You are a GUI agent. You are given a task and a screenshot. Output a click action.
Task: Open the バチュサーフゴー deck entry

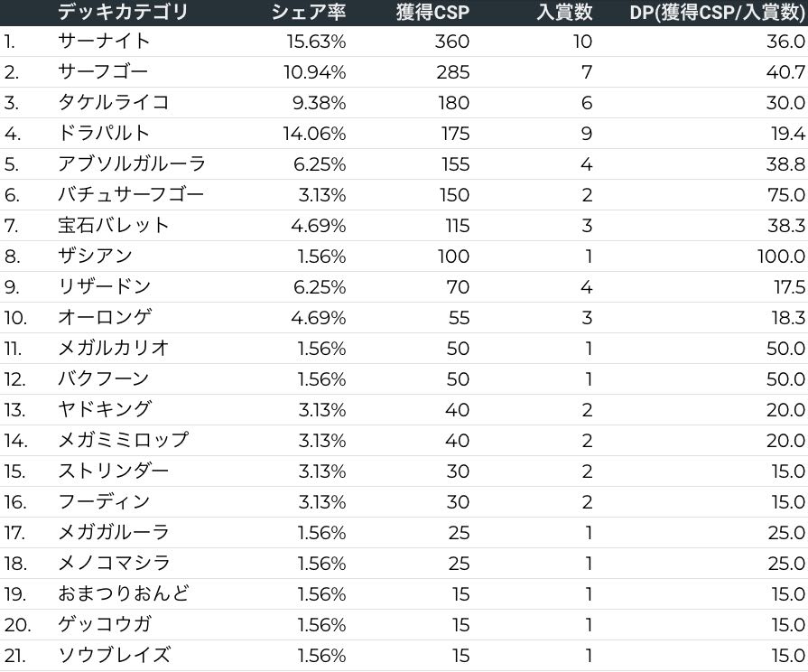131,195
